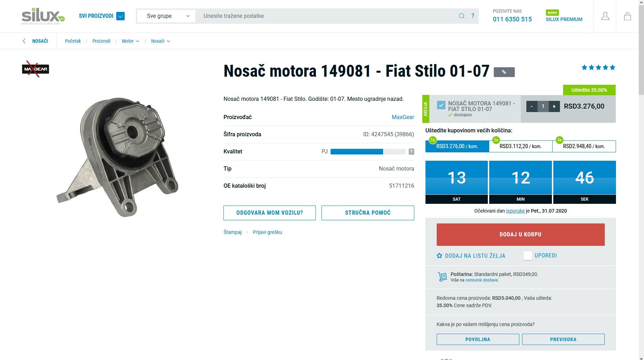Check the UPOREDI compare box
The image size is (644, 360).
(527, 256)
